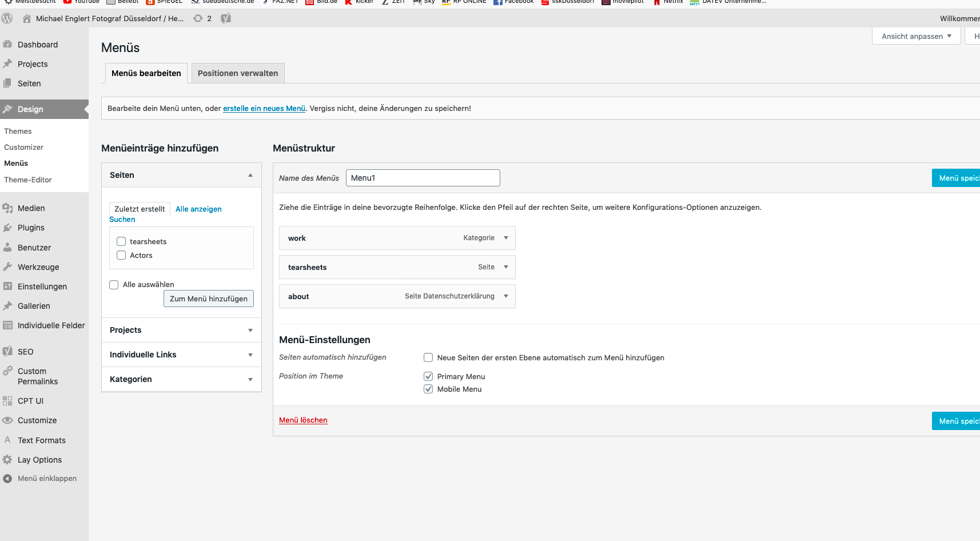Viewport: 980px width, 541px height.
Task: Click the Lay Options gear icon
Action: pyautogui.click(x=7, y=460)
